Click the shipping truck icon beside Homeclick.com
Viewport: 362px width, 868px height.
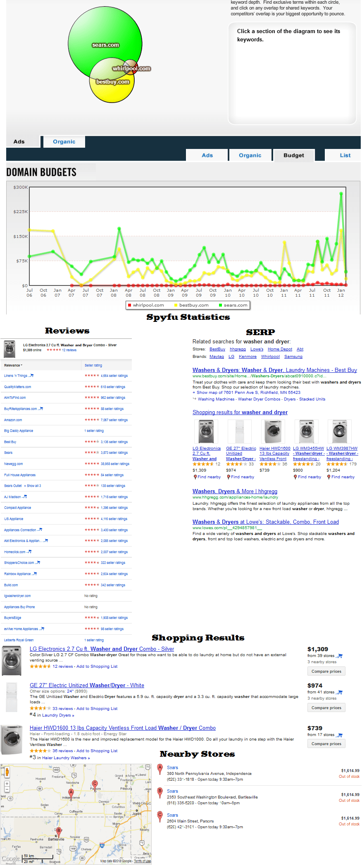[x=29, y=551]
